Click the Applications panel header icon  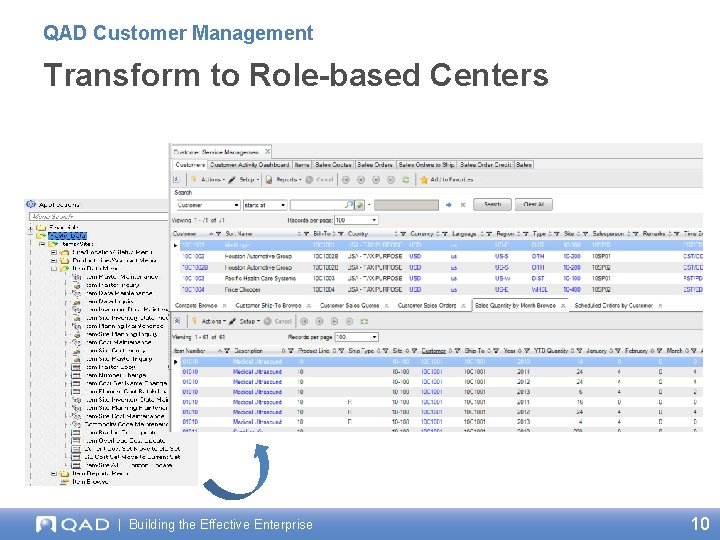[x=31, y=204]
